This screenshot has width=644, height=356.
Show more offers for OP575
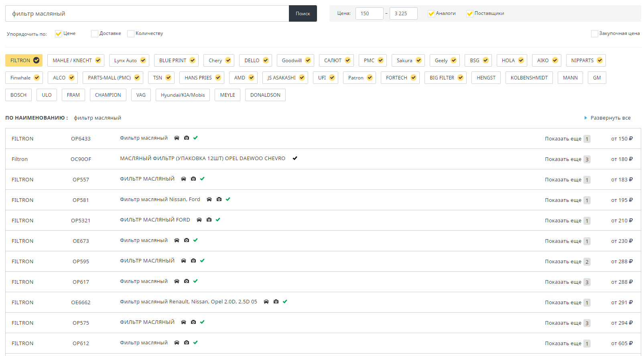click(567, 323)
